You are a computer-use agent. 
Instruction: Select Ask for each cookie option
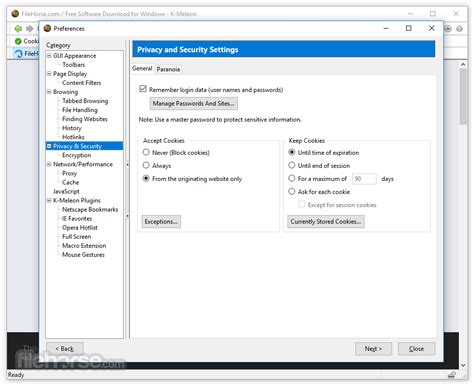pyautogui.click(x=292, y=191)
